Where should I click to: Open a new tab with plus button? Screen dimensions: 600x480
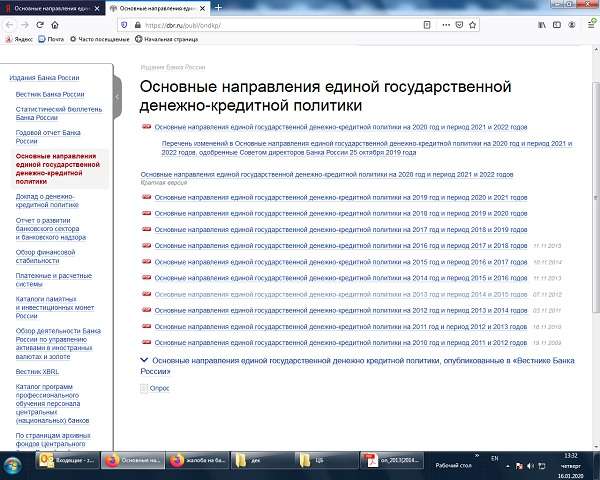click(x=218, y=7)
